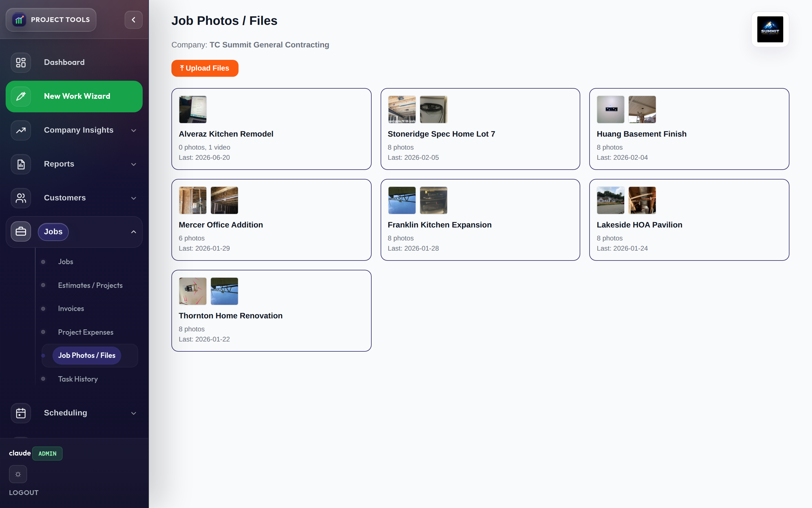
Task: Click 'Last: 2026-01-24' date text
Action: coord(622,248)
